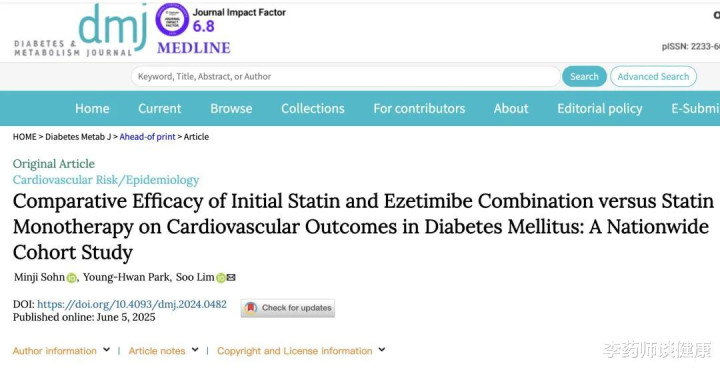
Task: Open the DOI link for the article
Action: click(132, 304)
